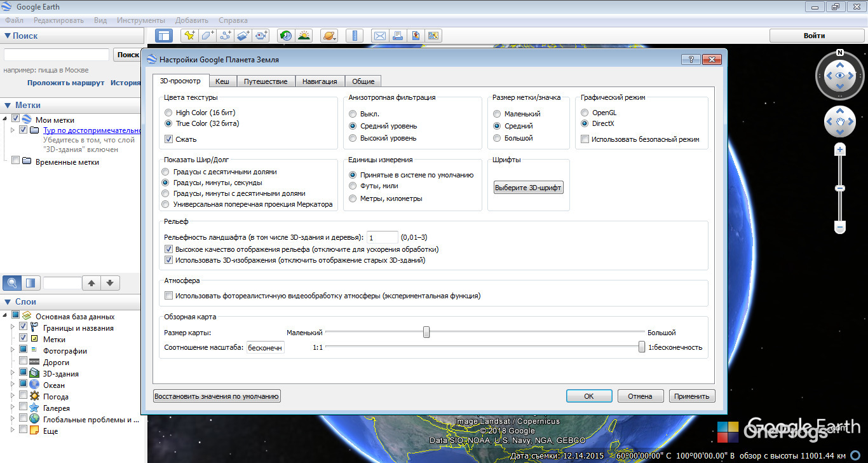The image size is (868, 463).
Task: Open the Общие tab
Action: click(363, 81)
